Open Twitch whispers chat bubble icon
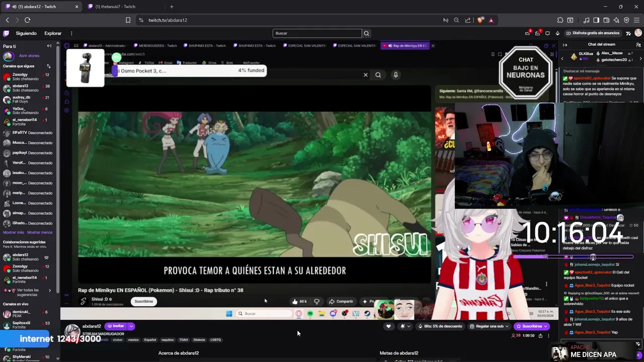Viewport: 644px width, 362px height. coord(547,33)
